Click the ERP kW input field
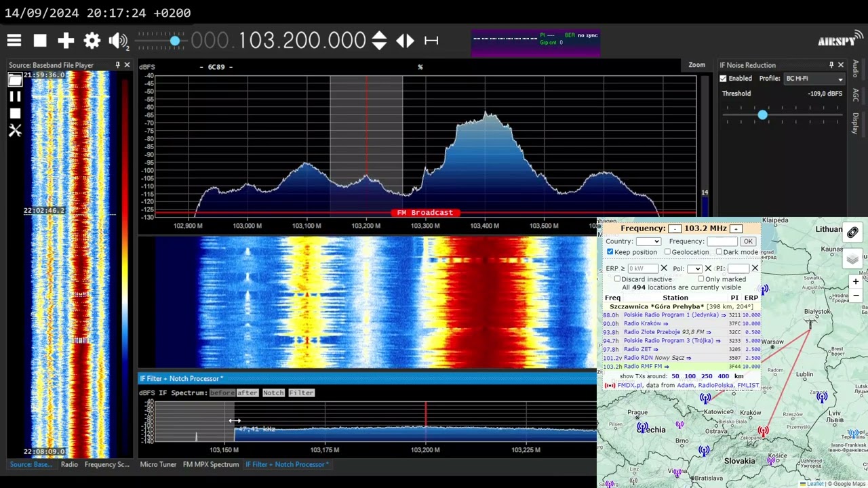Image resolution: width=868 pixels, height=488 pixels. [642, 268]
